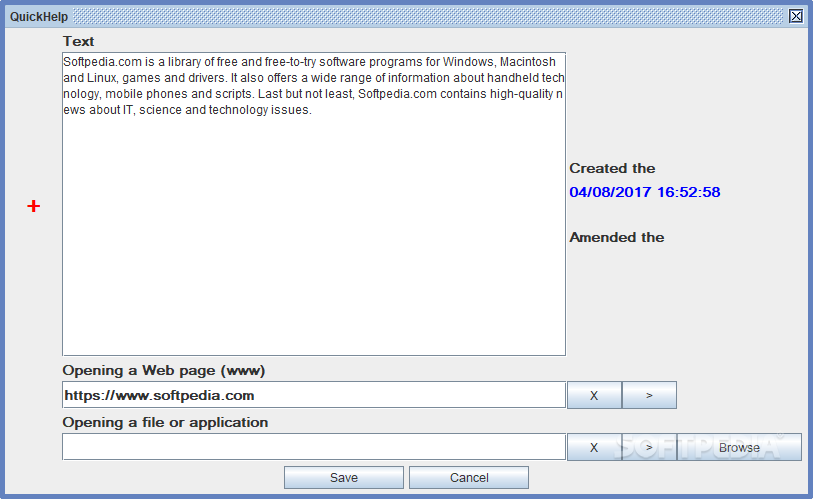The image size is (813, 499).
Task: Save the QuickHelp entry
Action: click(344, 477)
